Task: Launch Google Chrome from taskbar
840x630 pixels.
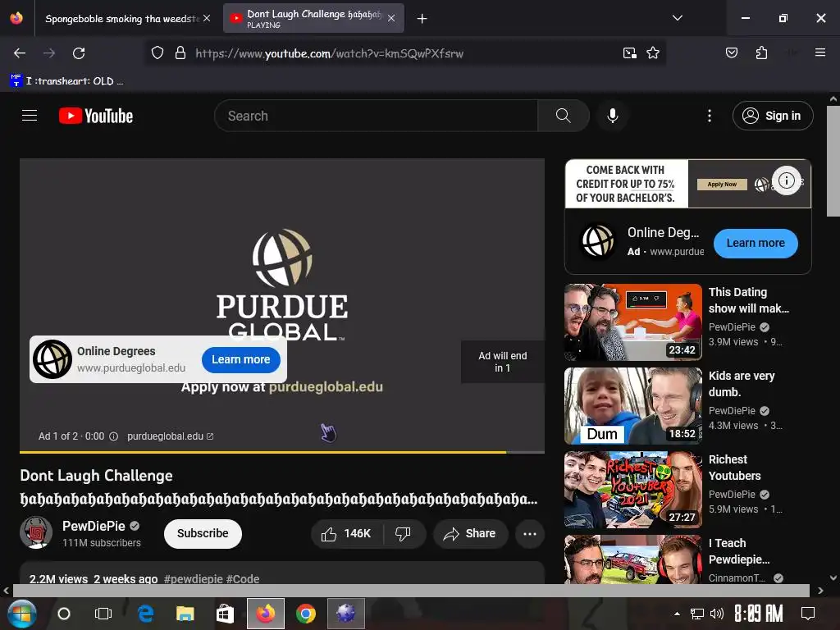Action: coord(305,614)
